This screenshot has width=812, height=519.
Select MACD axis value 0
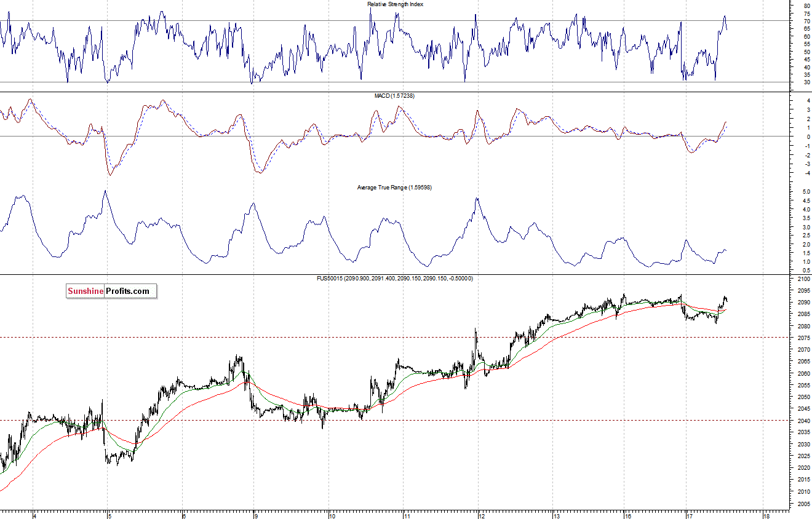point(808,137)
